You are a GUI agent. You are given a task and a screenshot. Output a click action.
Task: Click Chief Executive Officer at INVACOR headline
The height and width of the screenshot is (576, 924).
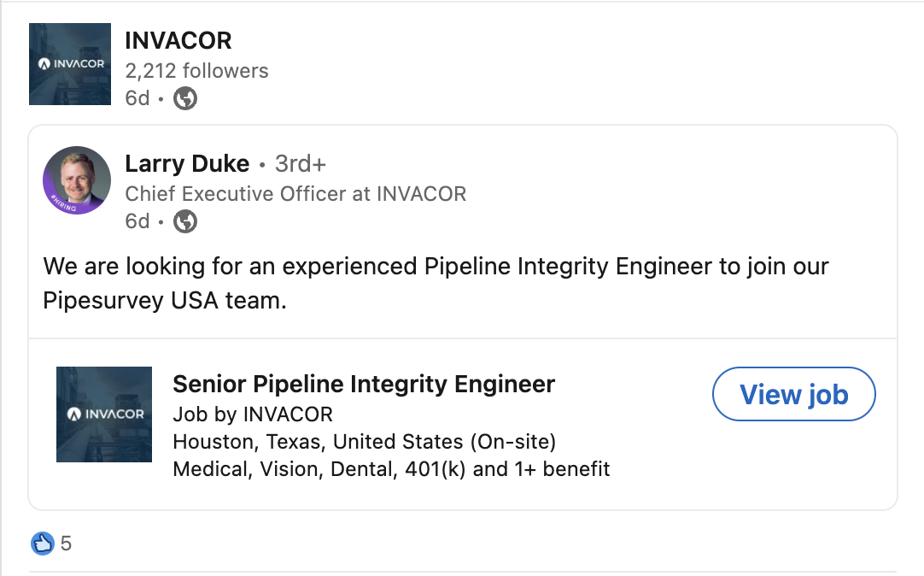click(x=295, y=193)
